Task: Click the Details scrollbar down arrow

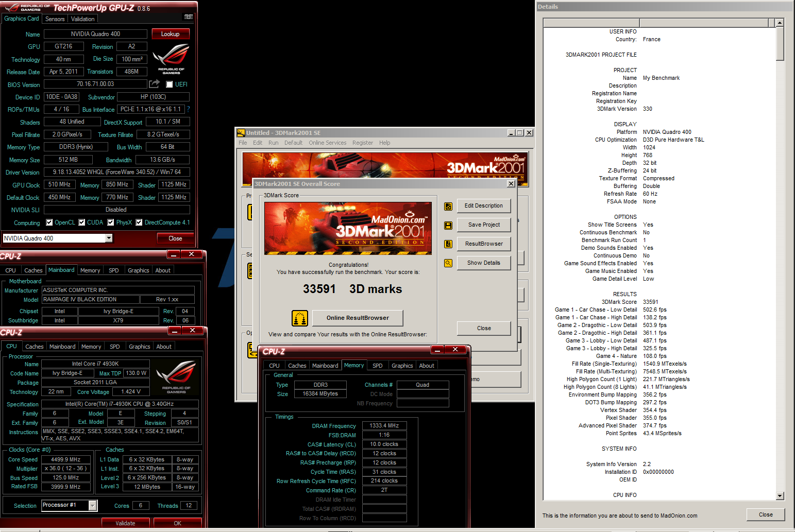Action: (x=780, y=496)
